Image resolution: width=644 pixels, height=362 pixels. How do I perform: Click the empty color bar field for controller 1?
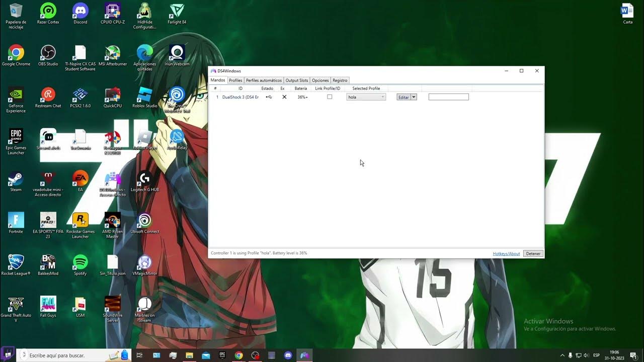click(x=448, y=97)
